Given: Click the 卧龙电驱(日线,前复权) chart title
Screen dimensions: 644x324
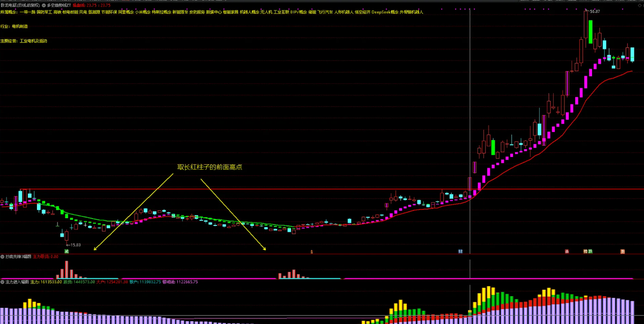Looking at the screenshot, I should [x=20, y=5].
